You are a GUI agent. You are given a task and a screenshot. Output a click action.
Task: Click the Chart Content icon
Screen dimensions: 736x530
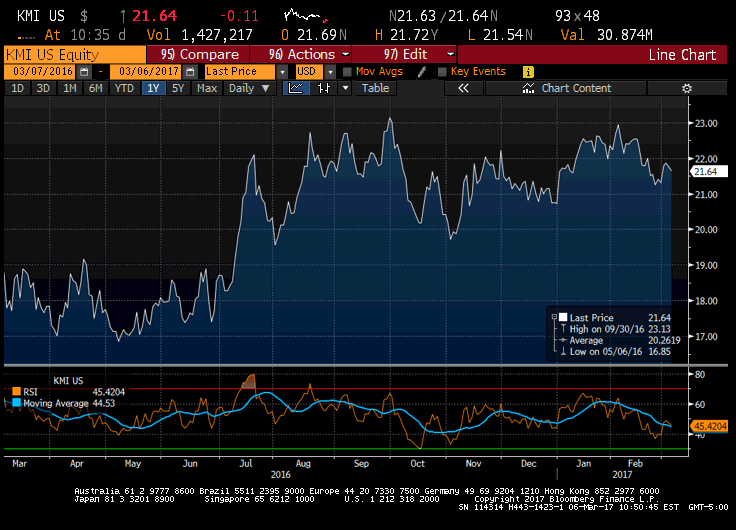point(529,88)
